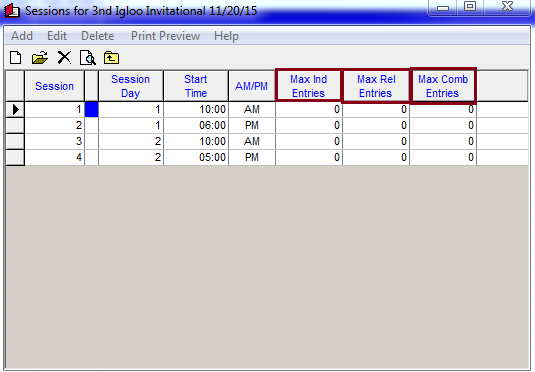The width and height of the screenshot is (535, 372).
Task: Click the AM cell in session 3 row
Action: click(x=252, y=141)
